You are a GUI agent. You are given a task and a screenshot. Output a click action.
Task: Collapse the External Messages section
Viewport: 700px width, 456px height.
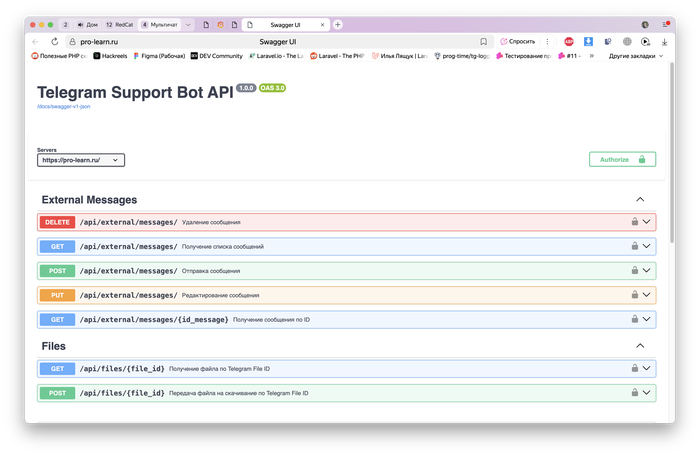pos(640,200)
